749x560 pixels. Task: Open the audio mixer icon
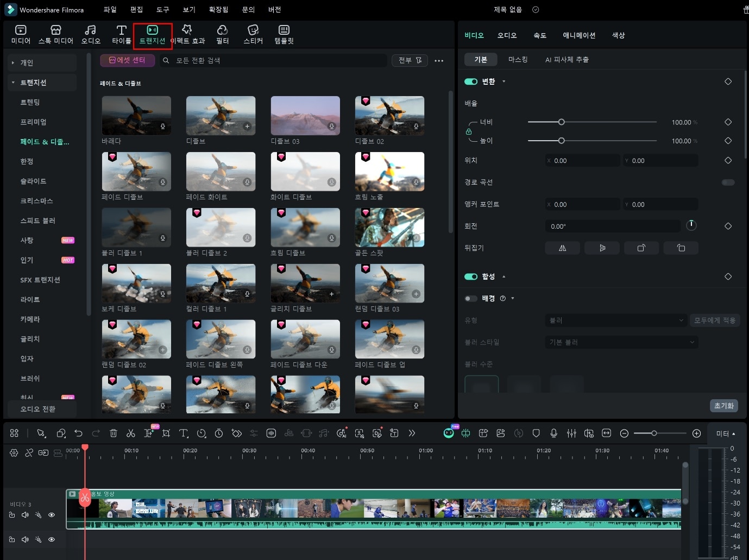pos(571,433)
